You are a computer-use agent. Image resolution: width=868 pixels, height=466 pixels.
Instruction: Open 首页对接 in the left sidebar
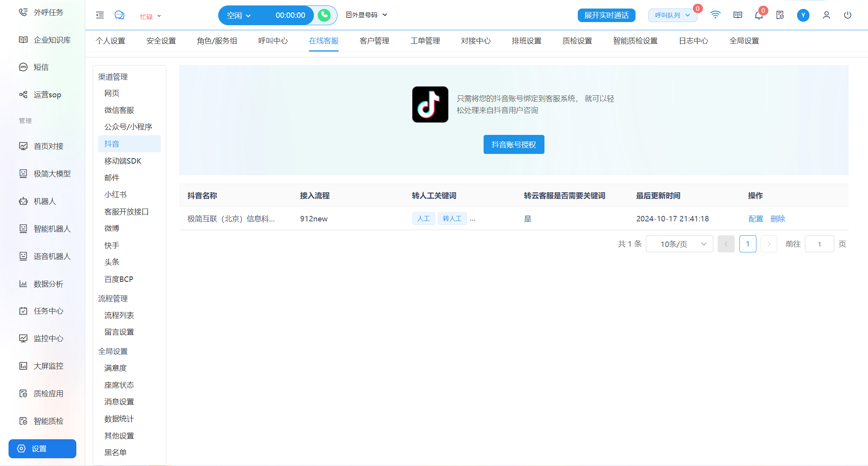pos(41,146)
